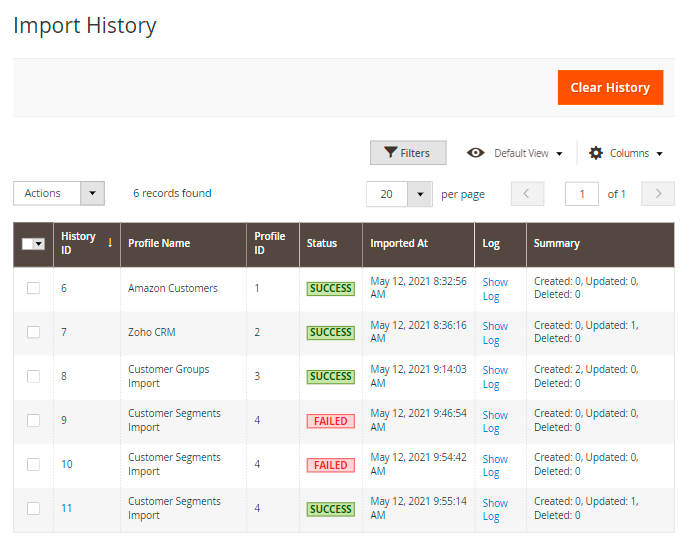Sort by Profile Name column header

pyautogui.click(x=159, y=243)
